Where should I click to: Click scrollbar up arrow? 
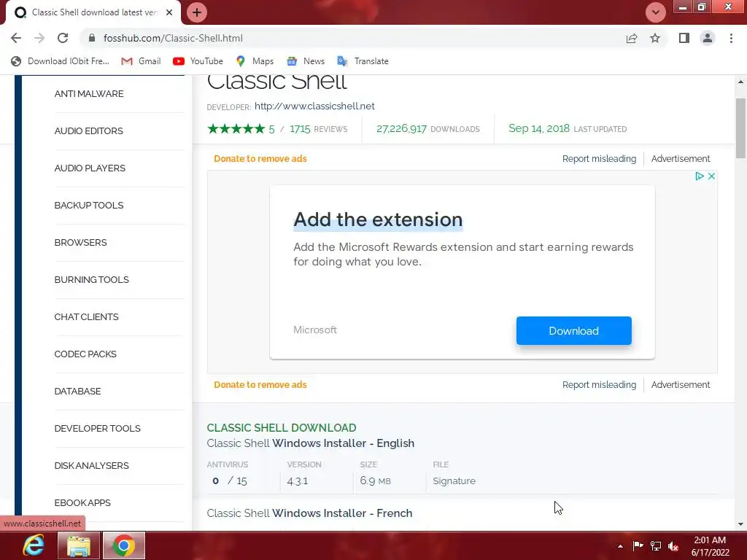click(x=740, y=82)
